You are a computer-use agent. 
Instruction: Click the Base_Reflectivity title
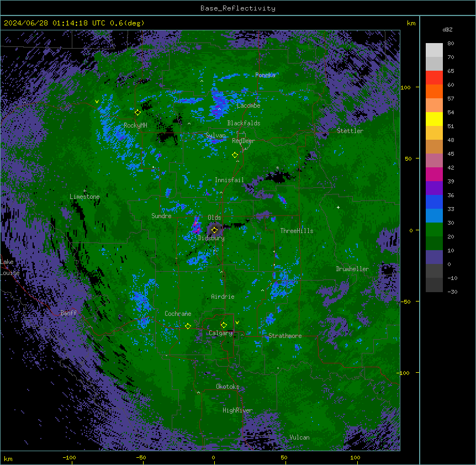(238, 8)
